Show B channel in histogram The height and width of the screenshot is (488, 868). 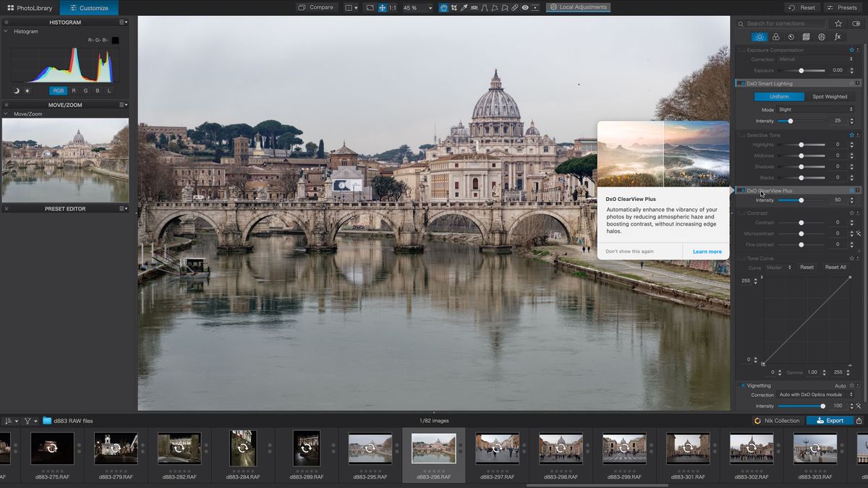point(97,91)
